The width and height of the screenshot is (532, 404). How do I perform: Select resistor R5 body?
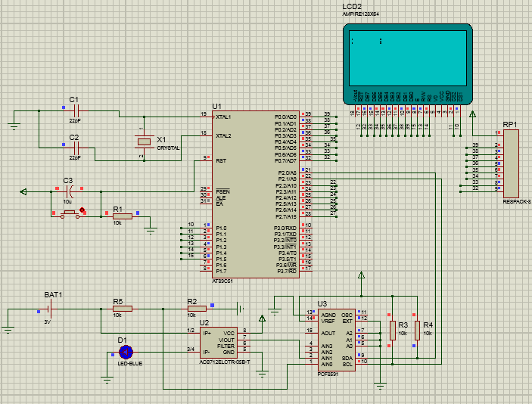coord(123,309)
